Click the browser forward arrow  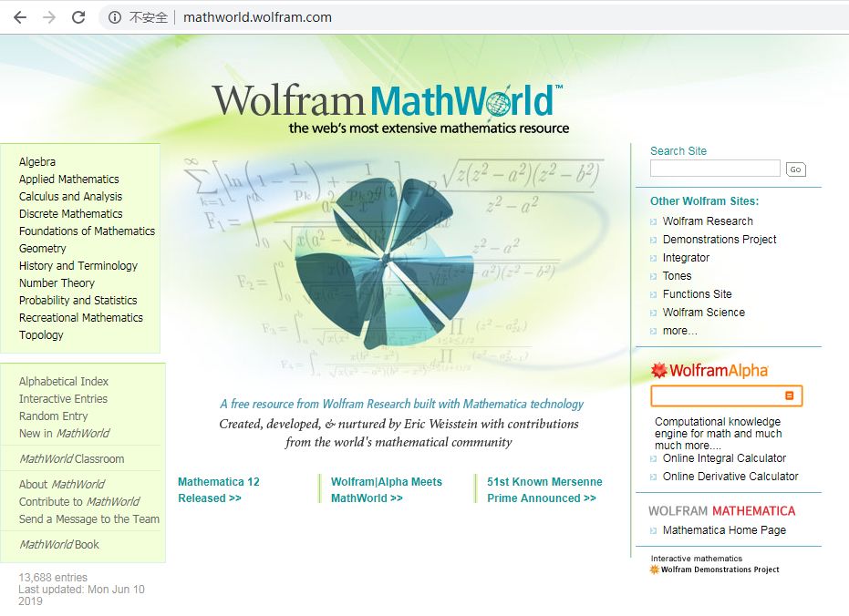pyautogui.click(x=49, y=17)
